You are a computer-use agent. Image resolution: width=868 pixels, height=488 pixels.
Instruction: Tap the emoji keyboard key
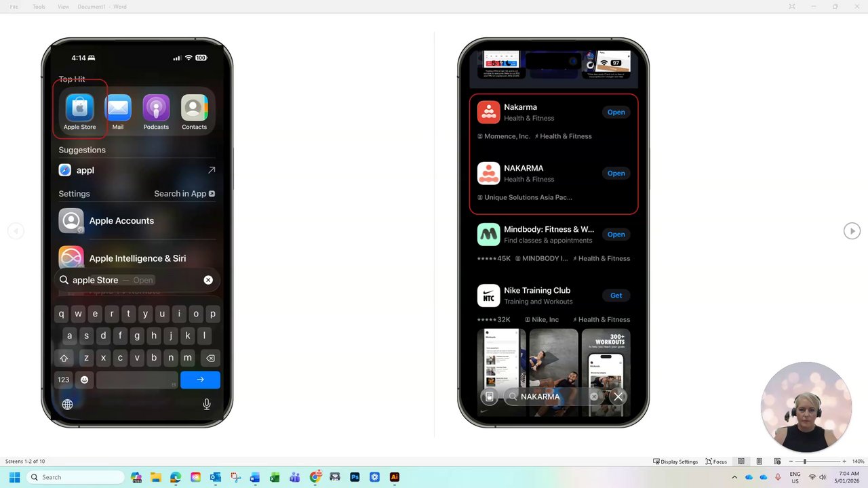pos(84,380)
